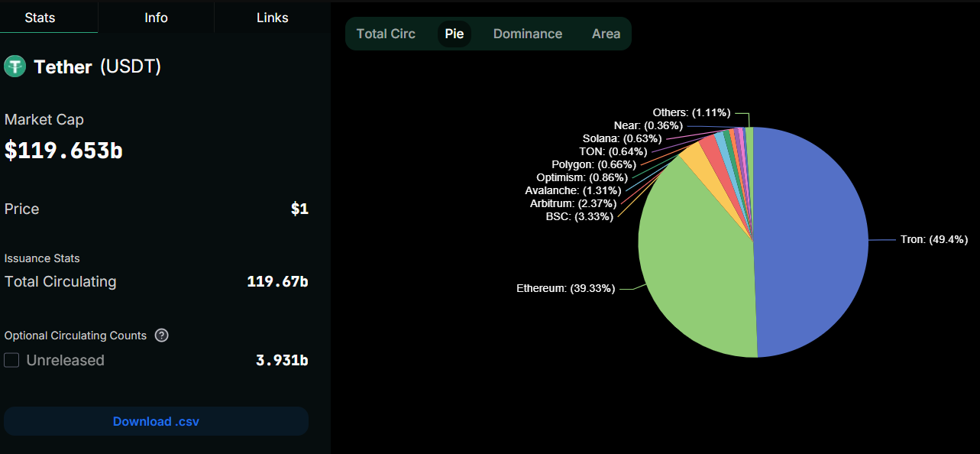
Task: Select the Solana: (0.63%) label
Action: click(x=622, y=138)
